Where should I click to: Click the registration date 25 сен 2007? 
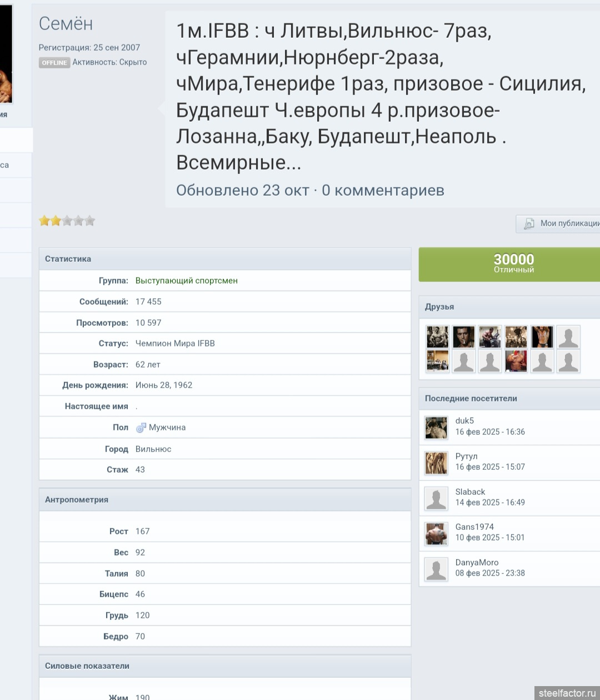(x=117, y=48)
